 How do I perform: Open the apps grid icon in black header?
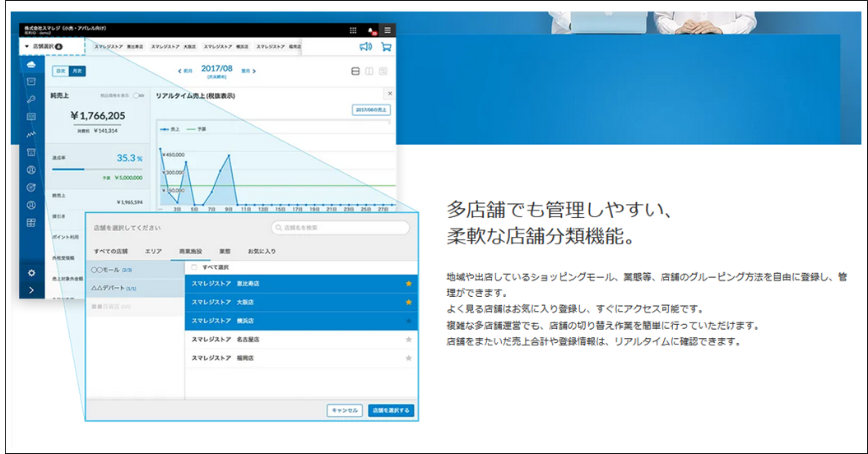click(x=353, y=30)
